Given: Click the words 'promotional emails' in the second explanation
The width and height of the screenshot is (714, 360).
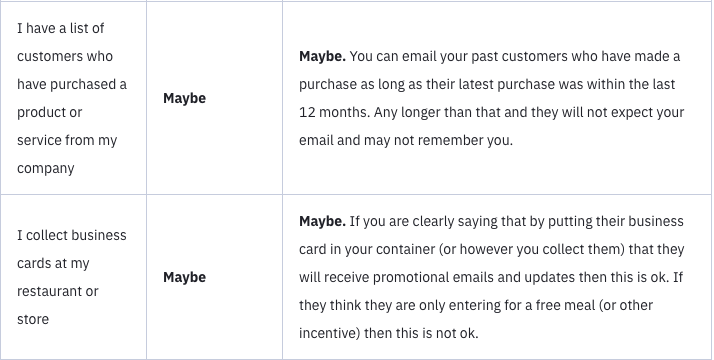Looking at the screenshot, I should click(x=433, y=277).
